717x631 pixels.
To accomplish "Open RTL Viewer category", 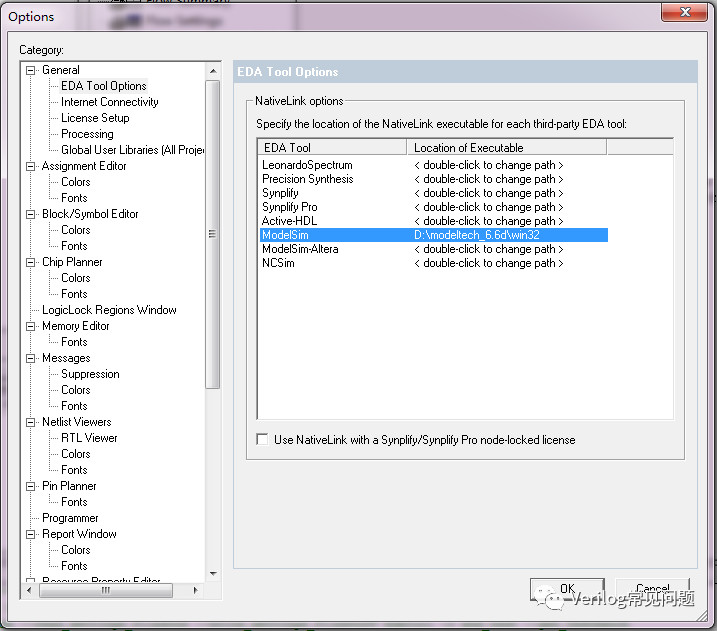I will point(89,438).
